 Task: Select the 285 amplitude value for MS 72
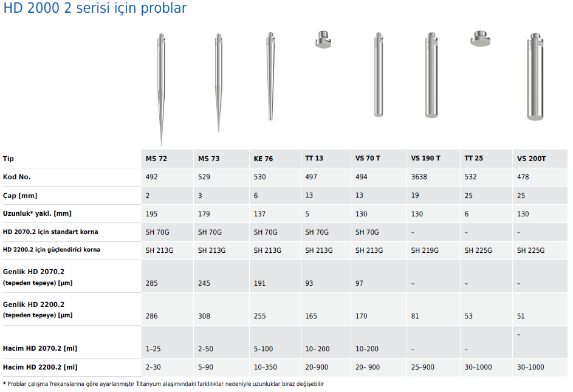(x=152, y=283)
